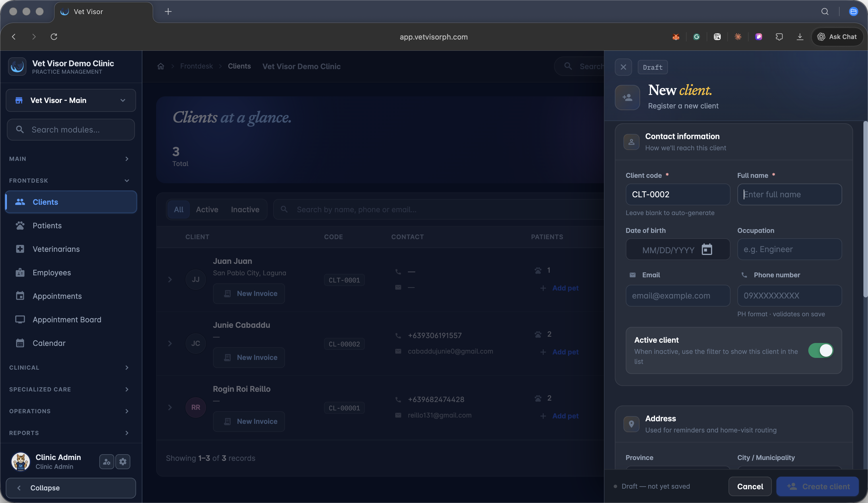
Task: Toggle the Active client switch
Action: 820,350
